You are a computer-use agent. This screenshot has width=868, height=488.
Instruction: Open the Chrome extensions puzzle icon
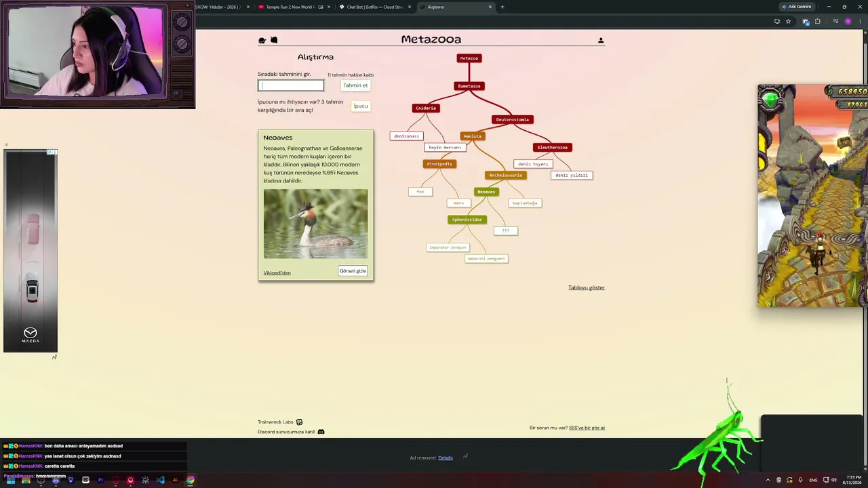(817, 22)
